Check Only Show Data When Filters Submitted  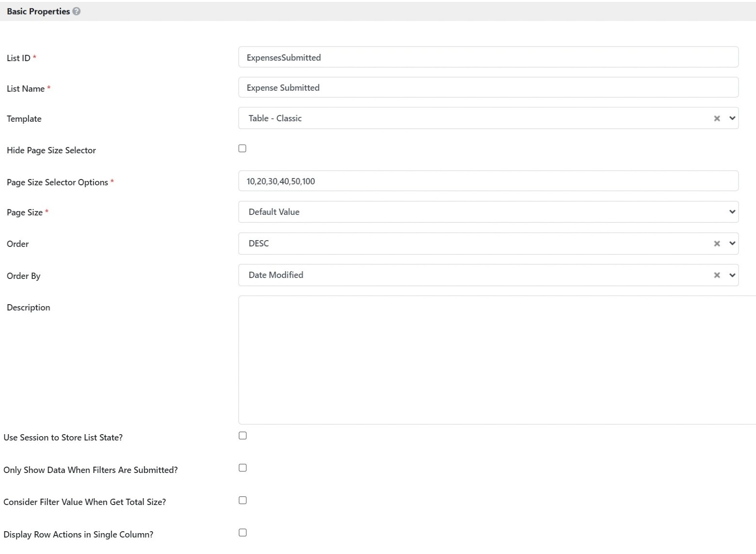pos(243,468)
